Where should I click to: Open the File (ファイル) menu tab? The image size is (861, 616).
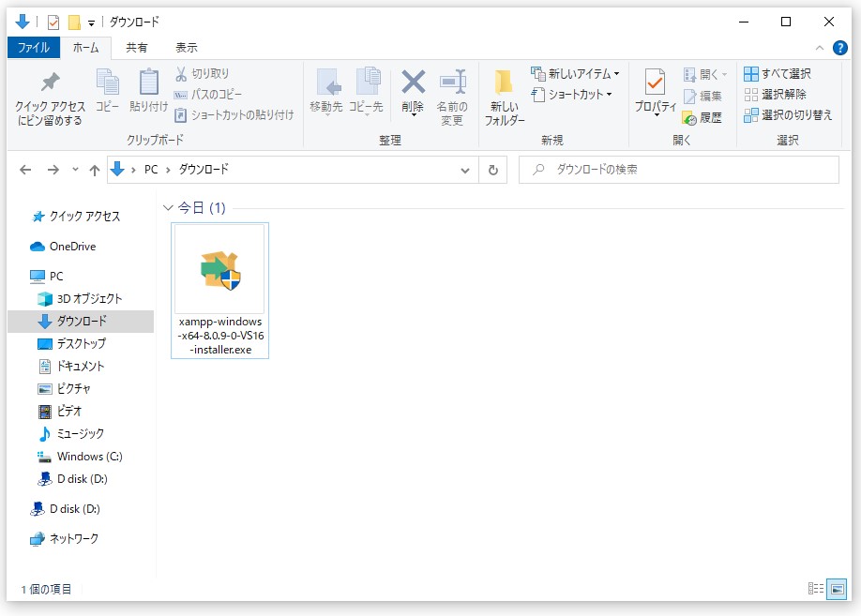click(x=34, y=48)
